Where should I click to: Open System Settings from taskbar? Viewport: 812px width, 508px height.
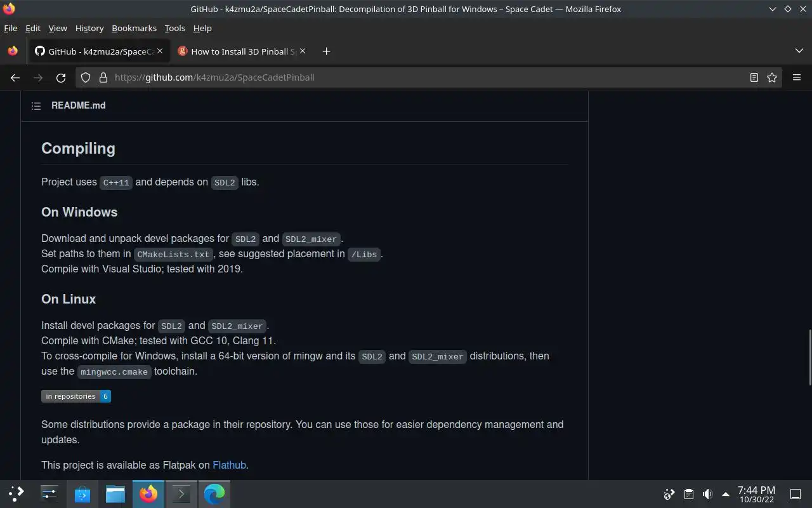pyautogui.click(x=49, y=493)
